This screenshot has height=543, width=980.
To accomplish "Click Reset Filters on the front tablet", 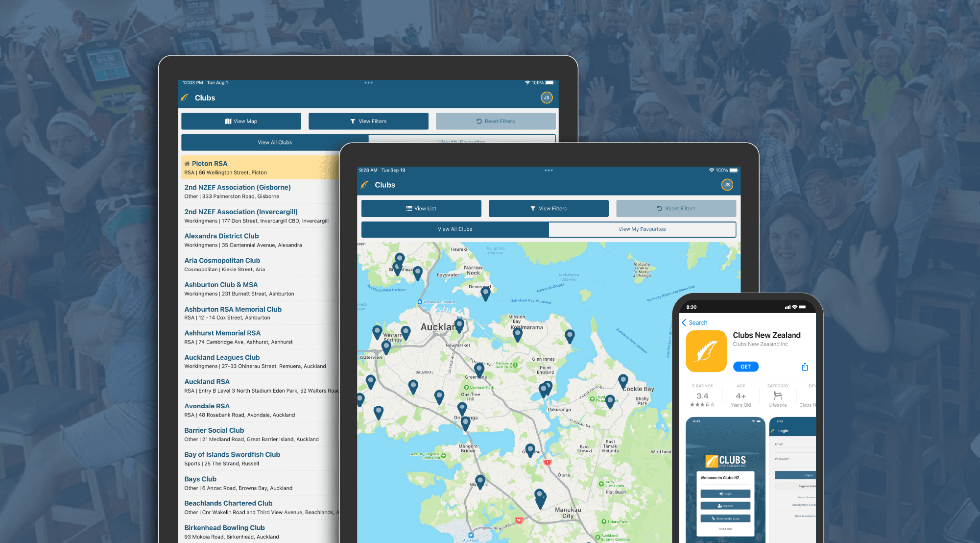I will (676, 208).
